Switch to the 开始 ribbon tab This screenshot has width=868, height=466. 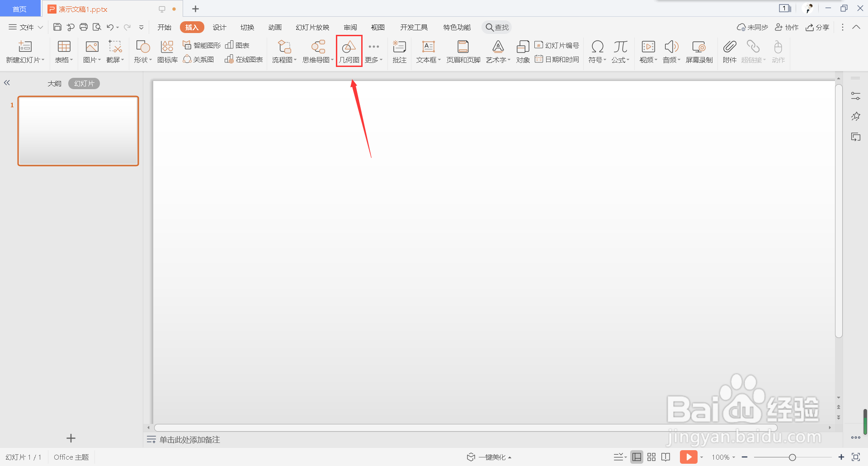165,27
